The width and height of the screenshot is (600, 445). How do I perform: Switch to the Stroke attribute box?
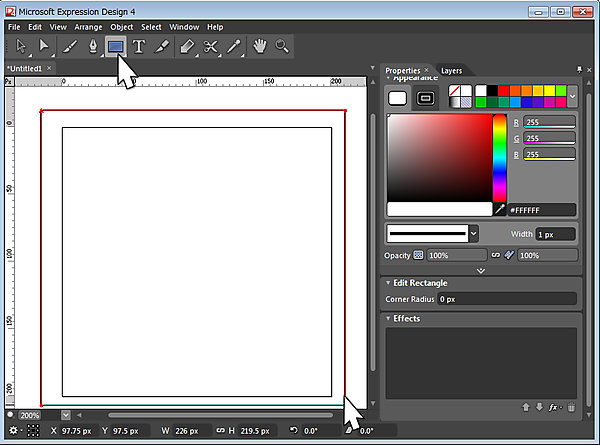click(425, 97)
